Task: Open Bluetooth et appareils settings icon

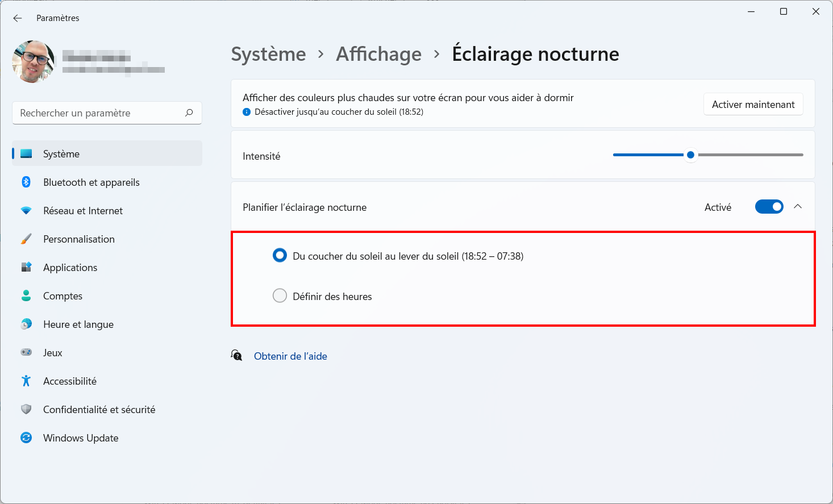Action: point(26,182)
